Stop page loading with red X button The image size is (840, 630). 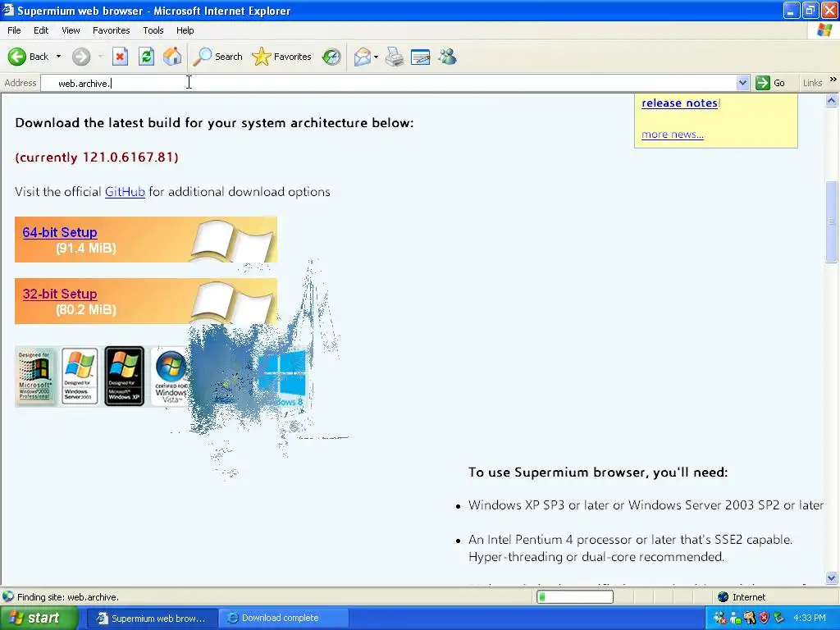120,57
